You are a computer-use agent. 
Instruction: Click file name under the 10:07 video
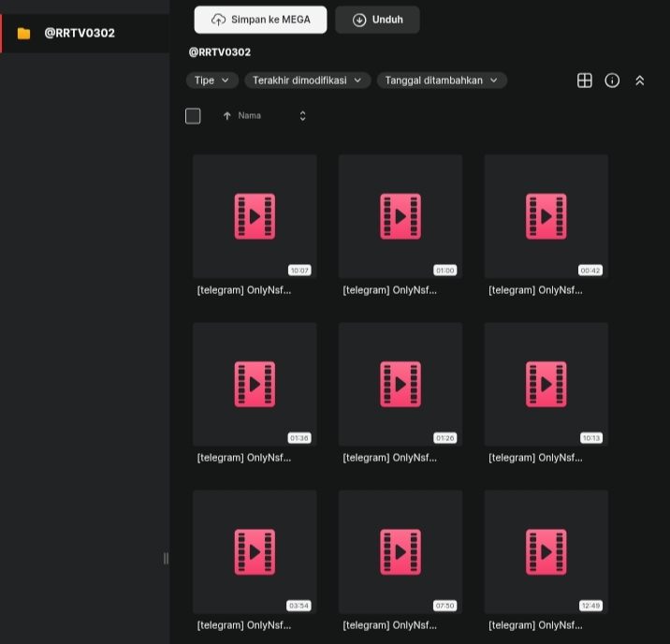coord(244,290)
